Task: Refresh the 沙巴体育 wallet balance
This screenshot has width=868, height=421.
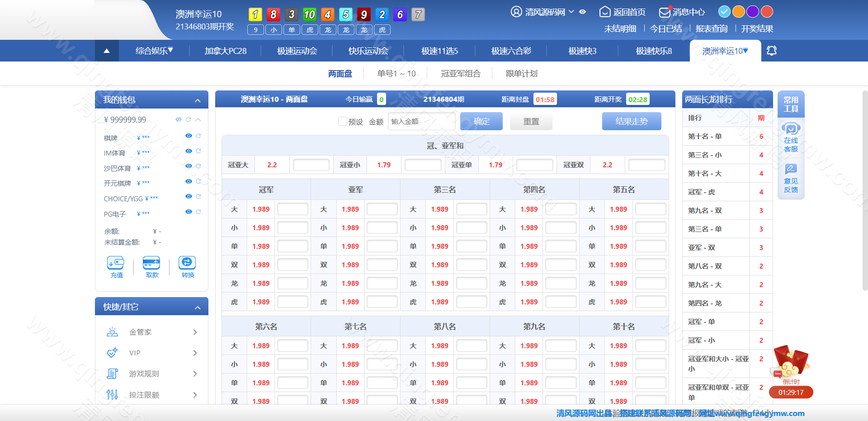Action: 198,166
